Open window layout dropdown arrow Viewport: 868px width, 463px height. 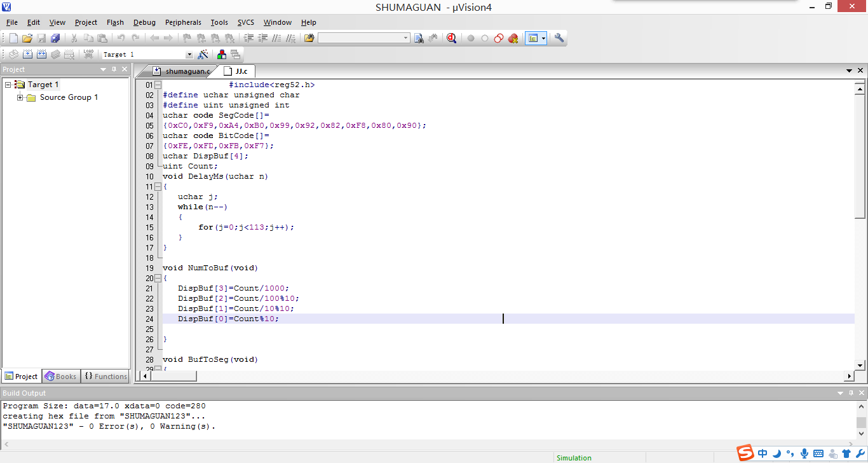[543, 38]
